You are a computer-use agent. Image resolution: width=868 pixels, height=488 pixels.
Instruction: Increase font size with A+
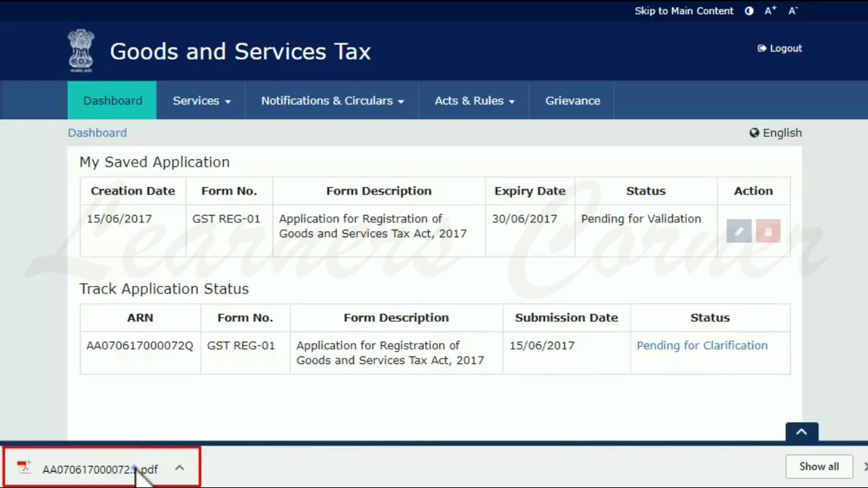pyautogui.click(x=770, y=11)
